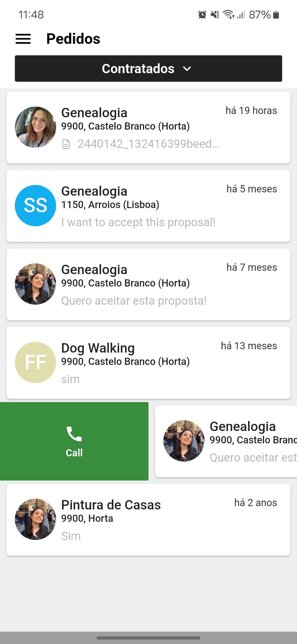Viewport: 297px width, 644px height.
Task: Tap the SS blue avatar circle
Action: [x=35, y=206]
